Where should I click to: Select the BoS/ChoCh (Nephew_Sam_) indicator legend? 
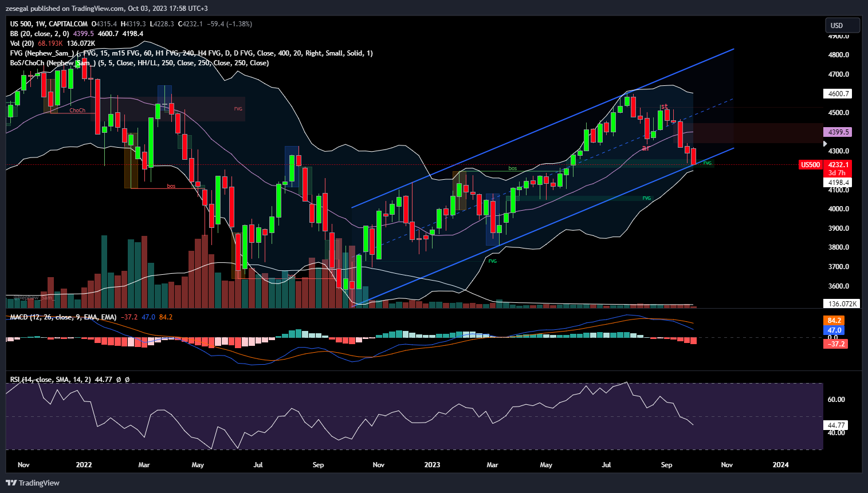coord(139,63)
